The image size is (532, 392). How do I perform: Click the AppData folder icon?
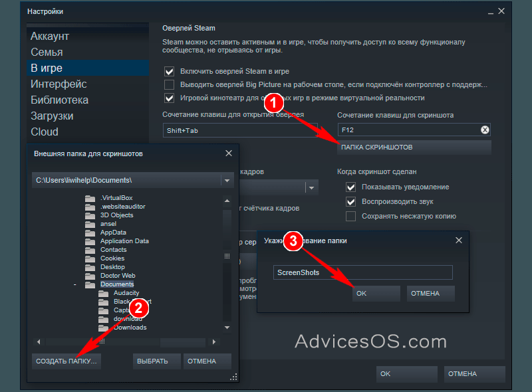(90, 233)
